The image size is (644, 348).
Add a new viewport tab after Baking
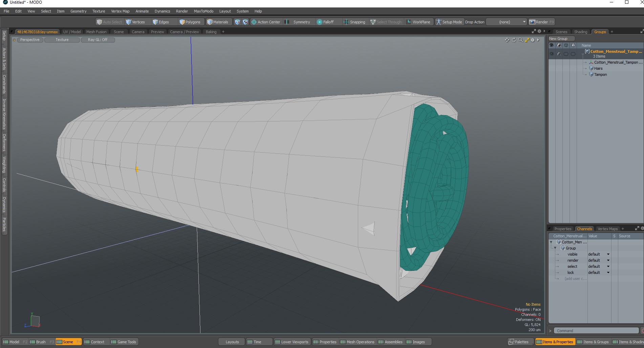(223, 32)
